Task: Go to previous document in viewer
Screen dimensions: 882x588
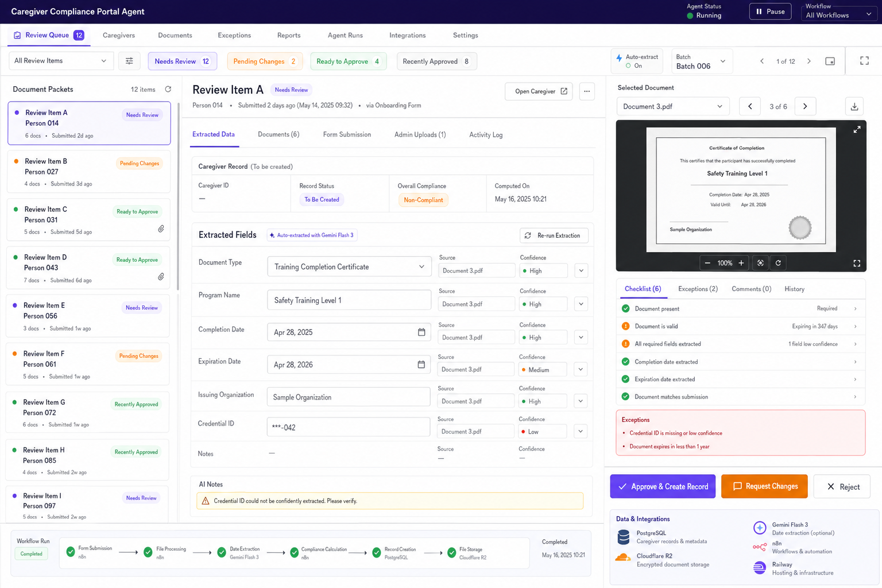Action: pos(749,106)
